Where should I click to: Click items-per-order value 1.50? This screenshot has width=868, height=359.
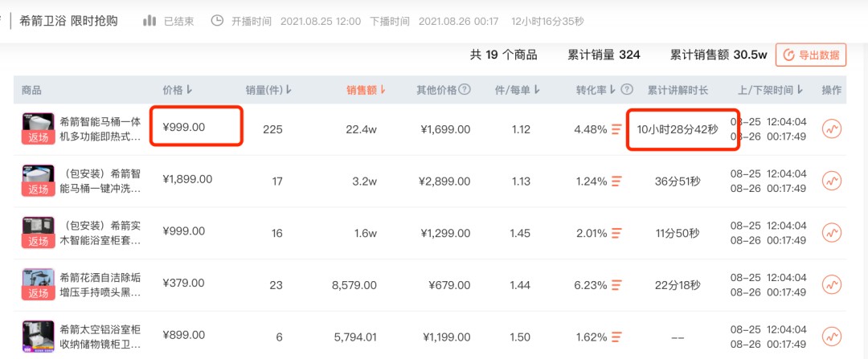pos(520,337)
